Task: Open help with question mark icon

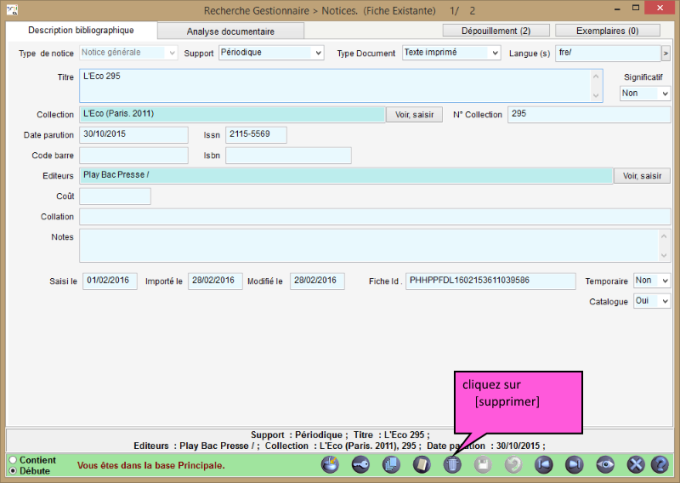Action: (x=660, y=465)
